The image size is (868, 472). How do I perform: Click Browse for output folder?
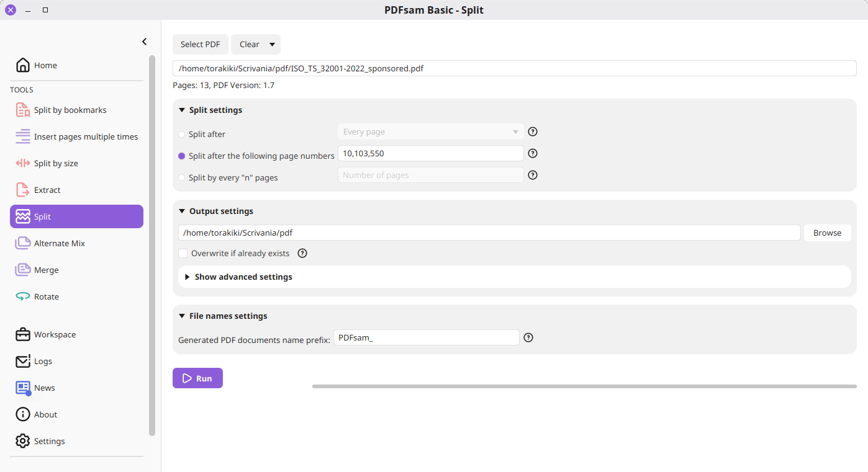(828, 233)
